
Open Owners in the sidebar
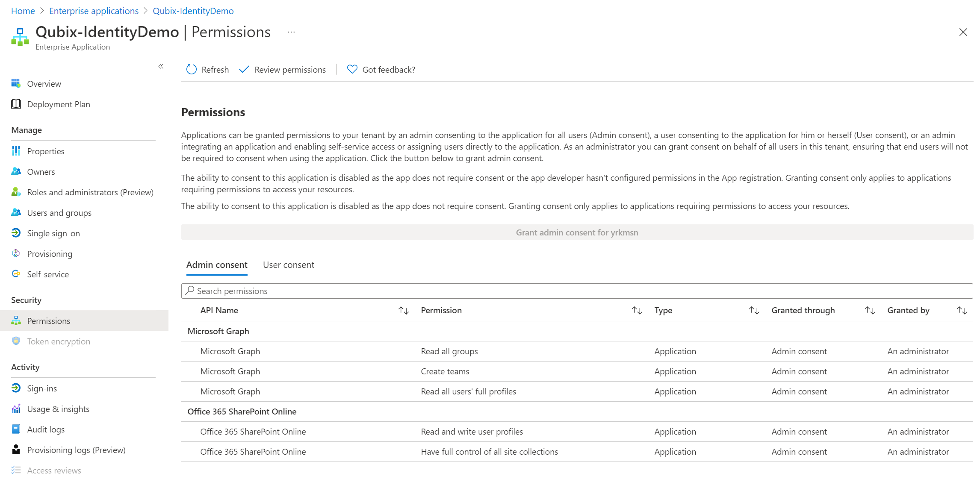[41, 172]
